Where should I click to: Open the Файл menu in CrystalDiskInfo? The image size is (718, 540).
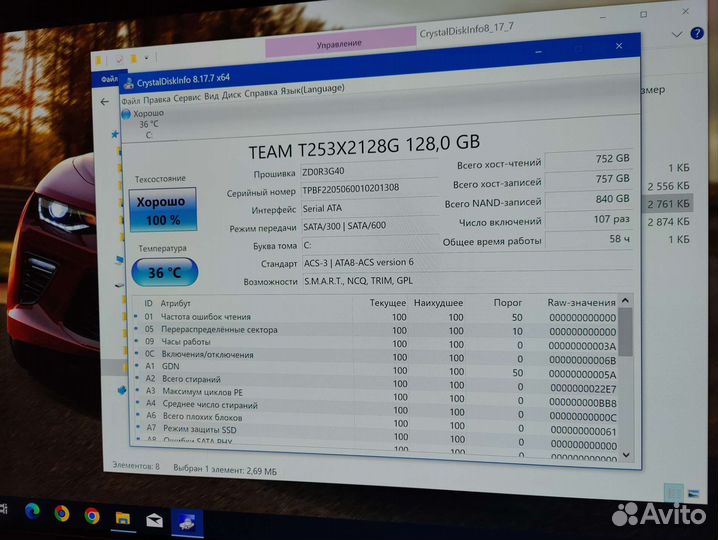131,100
